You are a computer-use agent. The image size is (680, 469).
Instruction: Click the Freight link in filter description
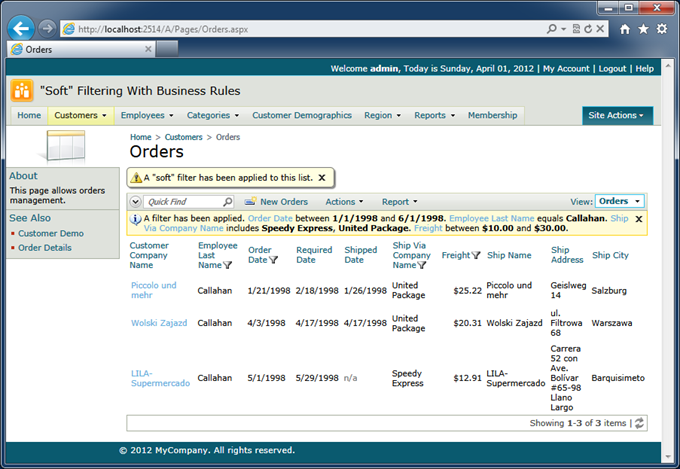[x=428, y=228]
